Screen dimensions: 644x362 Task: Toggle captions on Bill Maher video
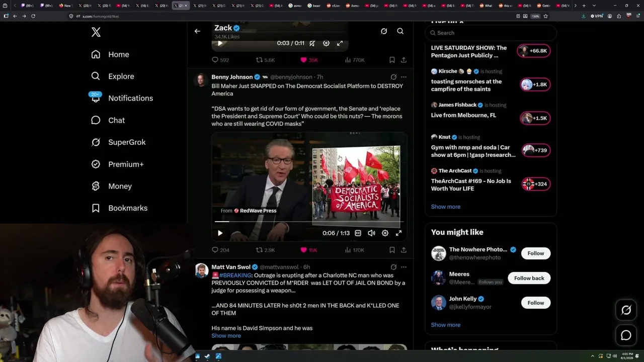[358, 233]
